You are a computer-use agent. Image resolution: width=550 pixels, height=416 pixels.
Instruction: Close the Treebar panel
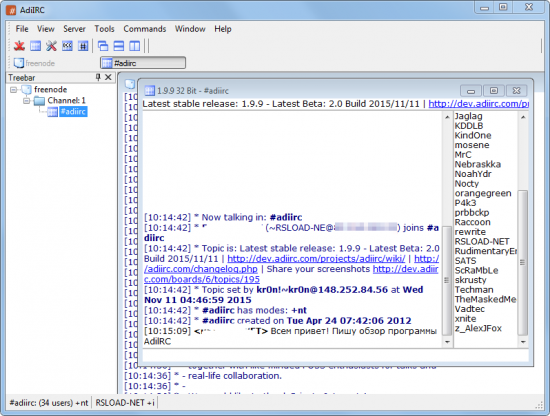tap(108, 77)
